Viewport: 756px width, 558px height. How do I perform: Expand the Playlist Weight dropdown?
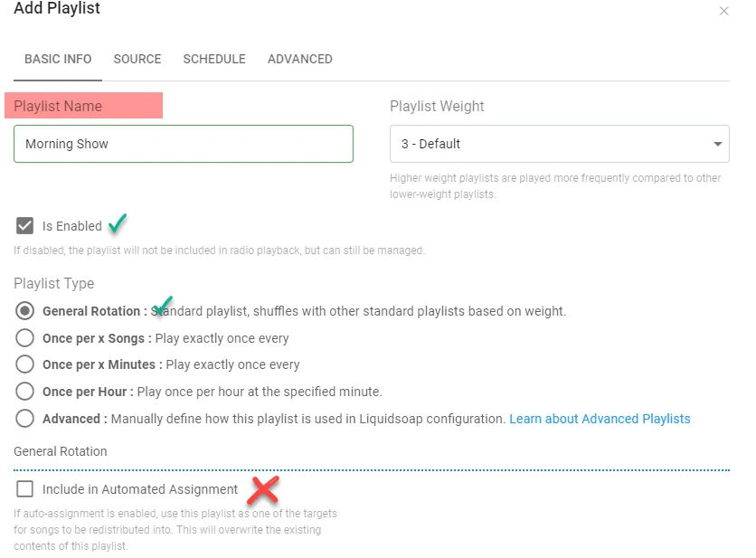[x=560, y=144]
